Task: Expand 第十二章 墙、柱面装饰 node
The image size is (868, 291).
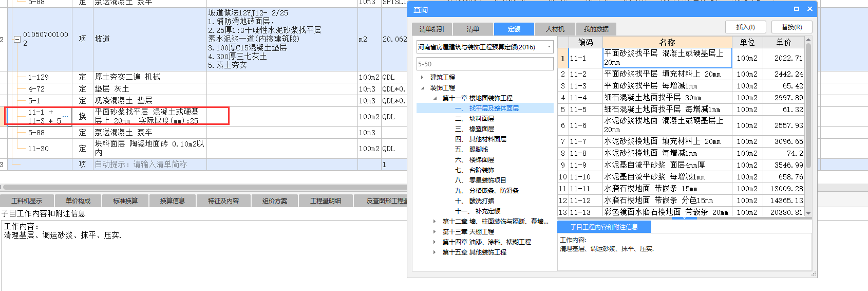Action: pyautogui.click(x=435, y=221)
